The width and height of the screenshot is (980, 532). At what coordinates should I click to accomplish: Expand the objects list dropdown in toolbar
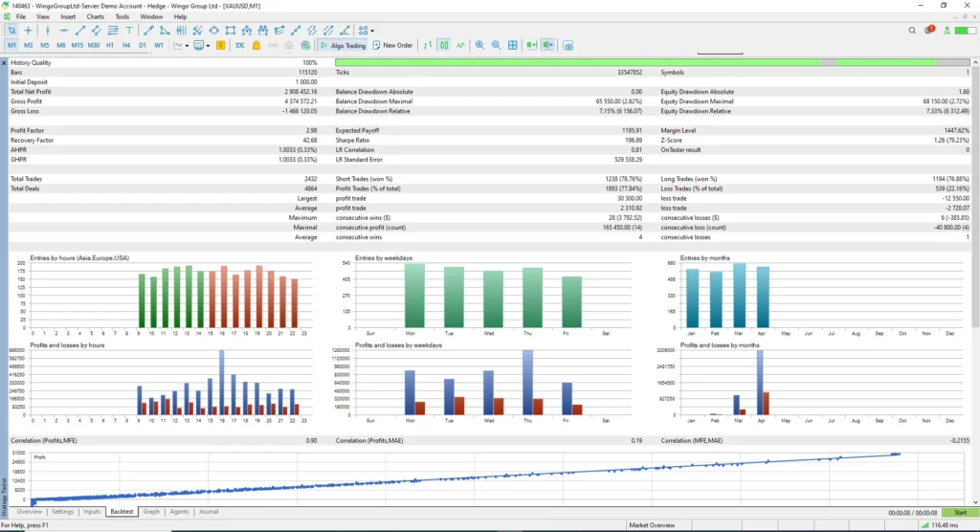(x=372, y=31)
